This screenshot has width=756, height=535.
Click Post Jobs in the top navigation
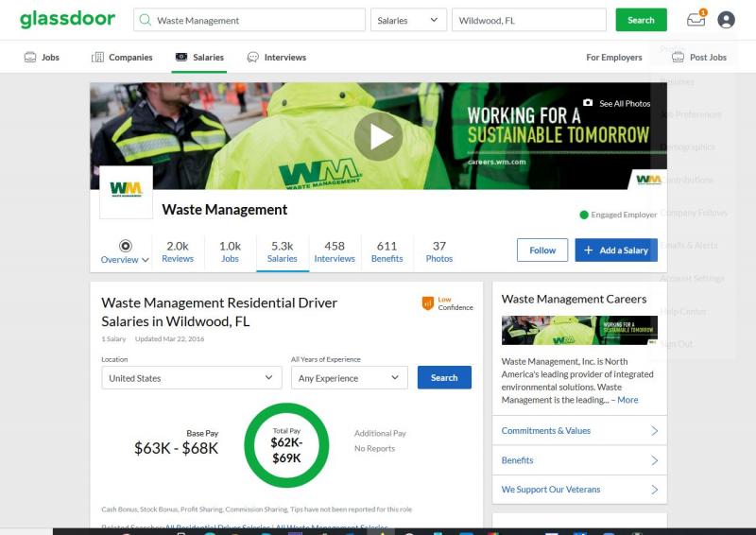tap(698, 57)
